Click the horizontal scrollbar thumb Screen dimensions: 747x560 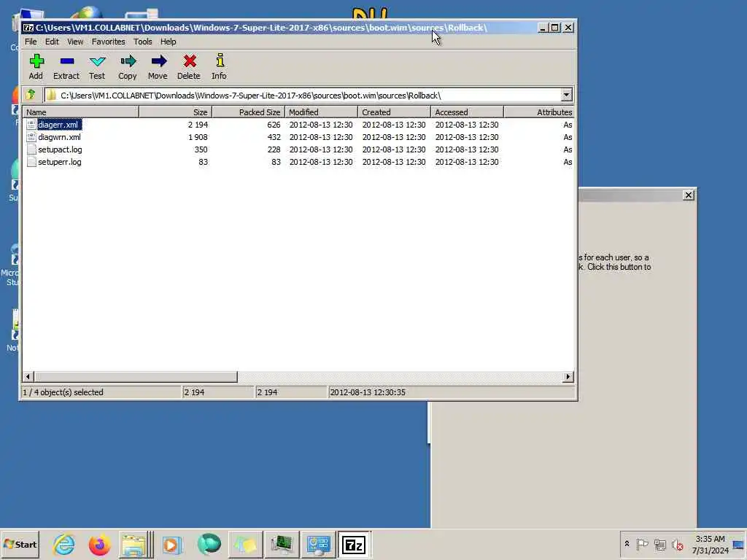pyautogui.click(x=136, y=377)
